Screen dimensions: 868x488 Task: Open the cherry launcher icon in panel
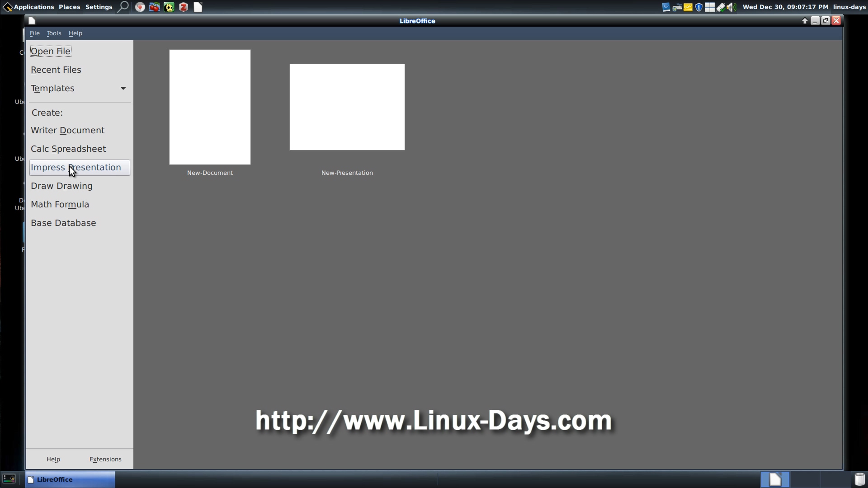point(155,7)
